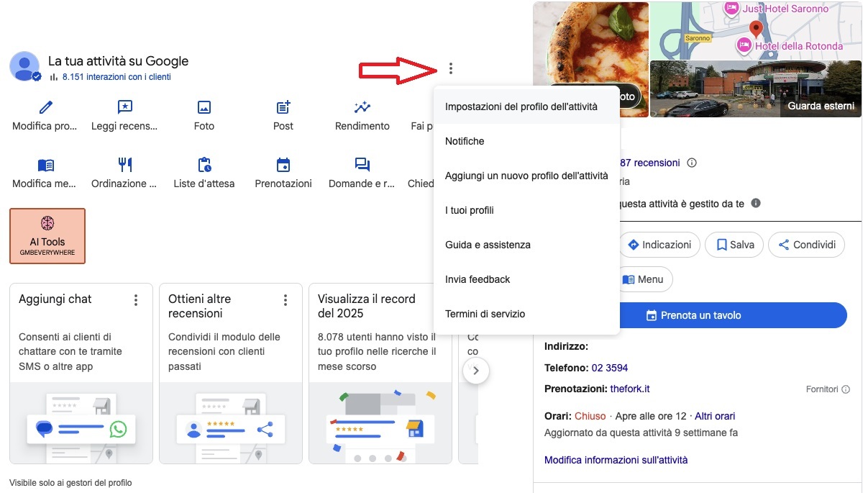Click the Modifica profilo pencil icon

(x=46, y=107)
